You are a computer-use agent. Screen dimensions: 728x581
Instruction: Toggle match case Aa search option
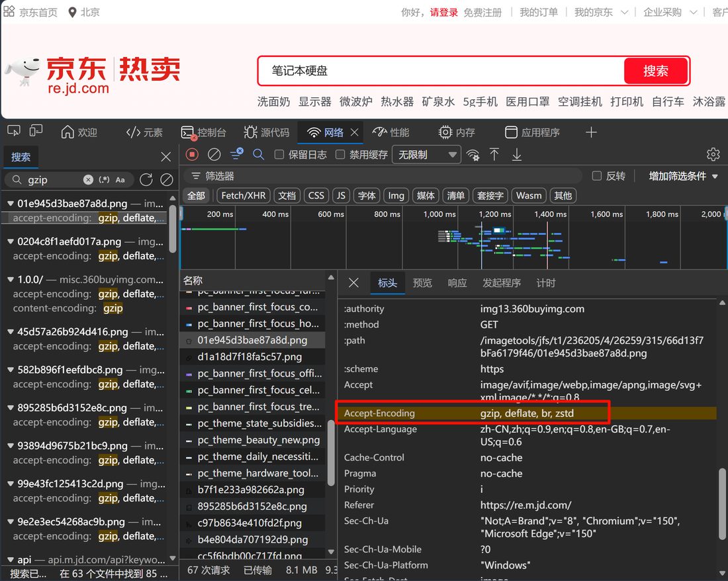120,179
